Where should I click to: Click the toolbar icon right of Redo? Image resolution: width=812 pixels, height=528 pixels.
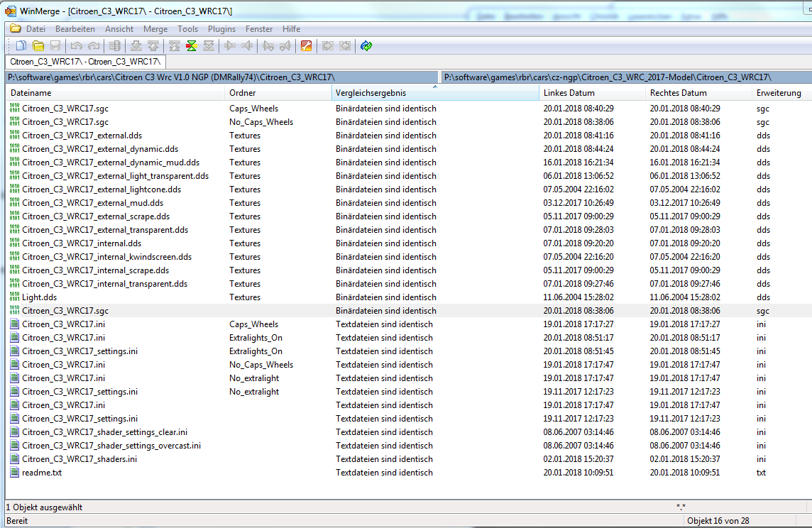(115, 46)
